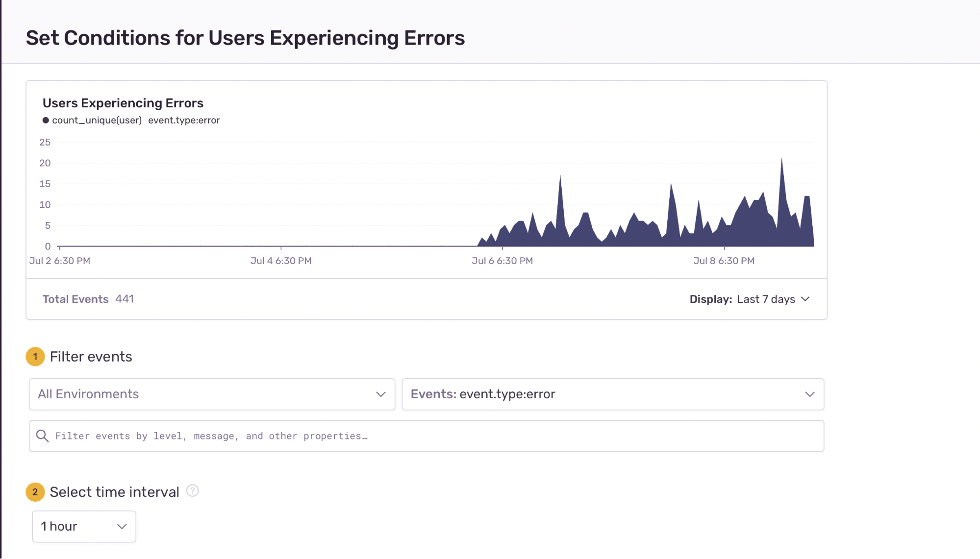The image size is (980, 559).
Task: Click chevron in All Environments box
Action: pos(380,394)
